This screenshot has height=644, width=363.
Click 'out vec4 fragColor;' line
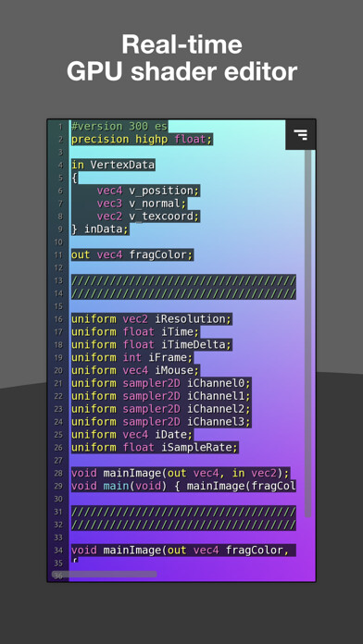coord(132,254)
